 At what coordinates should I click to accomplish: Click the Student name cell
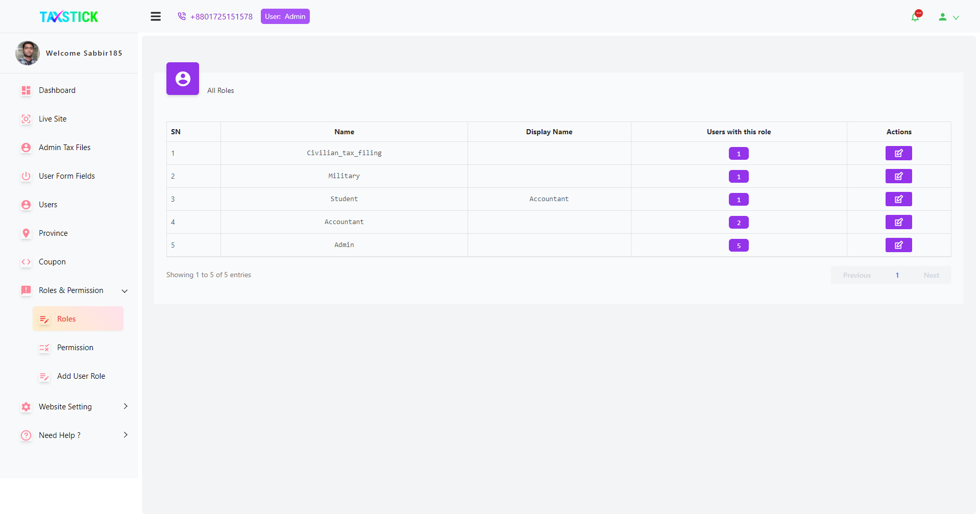pyautogui.click(x=344, y=199)
